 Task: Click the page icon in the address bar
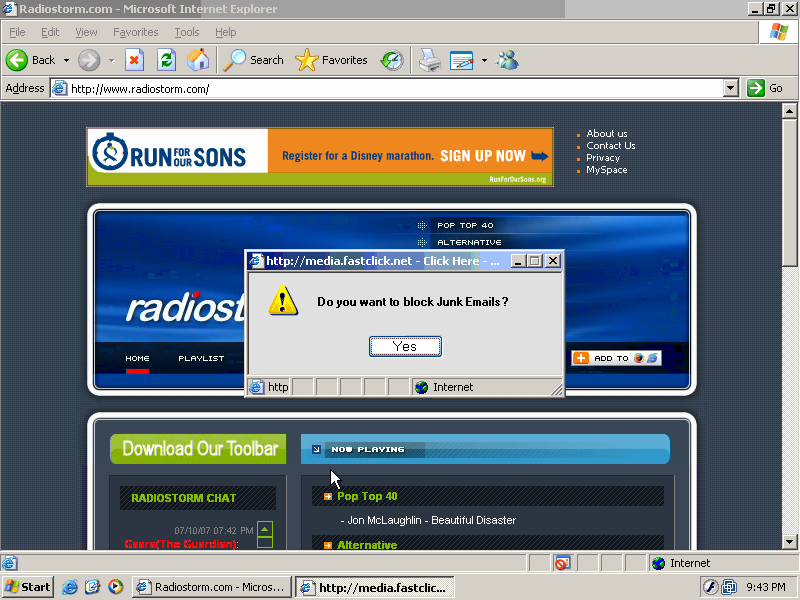[x=60, y=88]
